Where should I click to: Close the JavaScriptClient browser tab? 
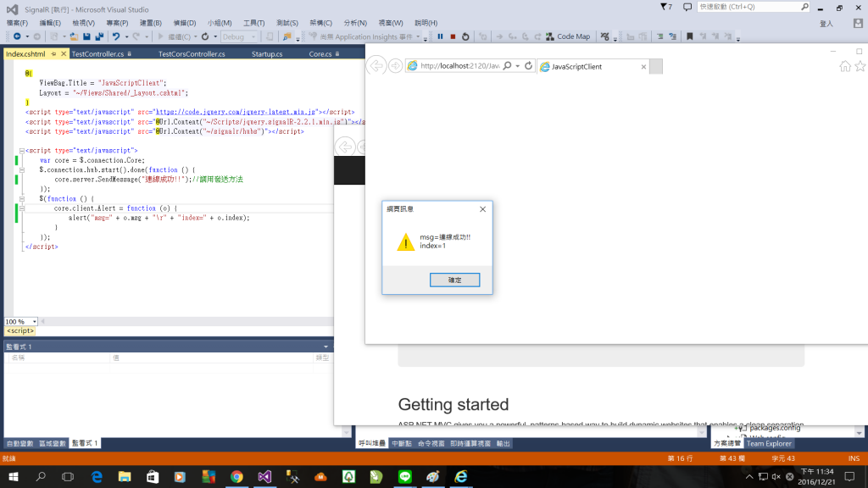tap(643, 67)
